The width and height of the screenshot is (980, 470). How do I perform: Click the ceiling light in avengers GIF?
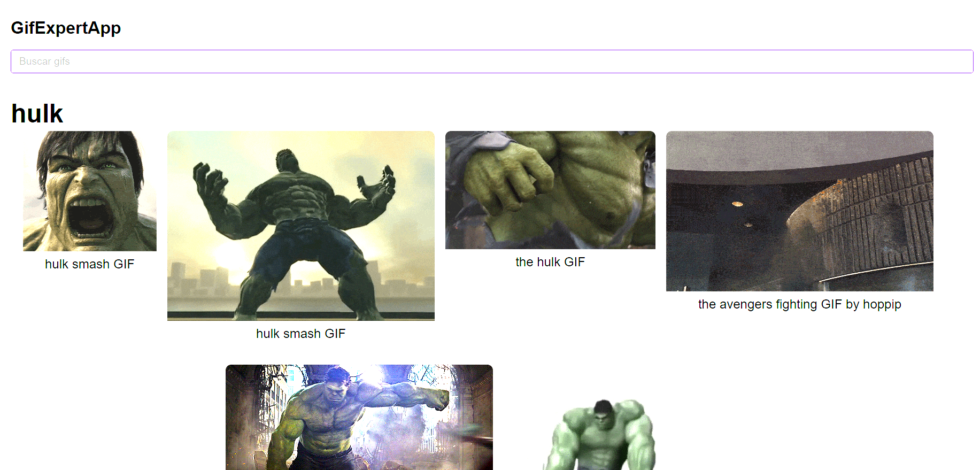pyautogui.click(x=737, y=204)
